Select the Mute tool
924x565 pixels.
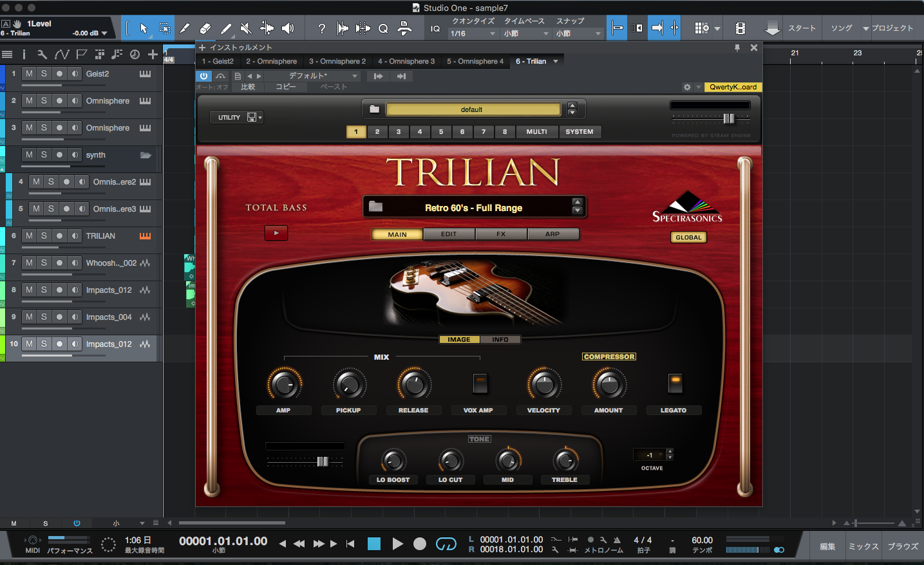[246, 28]
